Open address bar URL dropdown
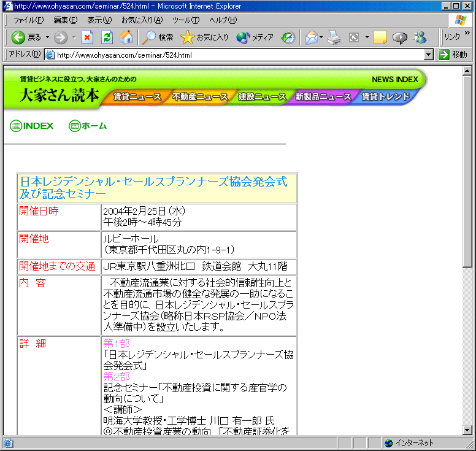This screenshot has height=451, width=476. pos(428,55)
